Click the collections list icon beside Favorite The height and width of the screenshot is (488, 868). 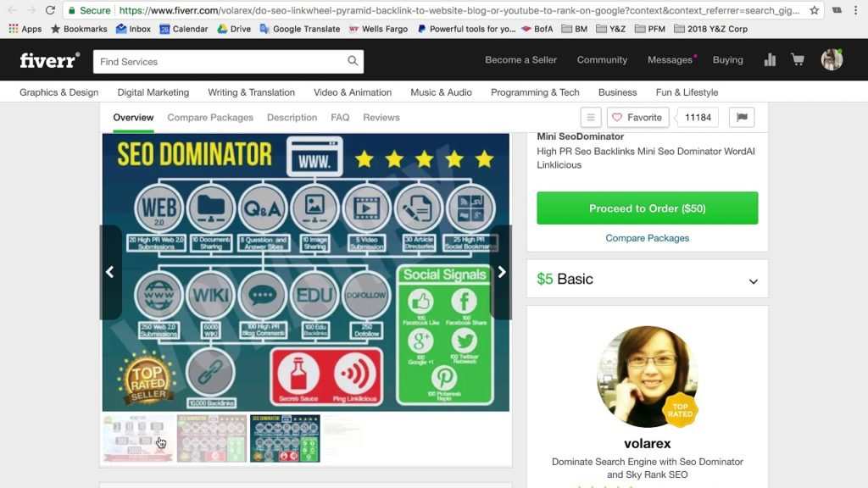point(591,117)
